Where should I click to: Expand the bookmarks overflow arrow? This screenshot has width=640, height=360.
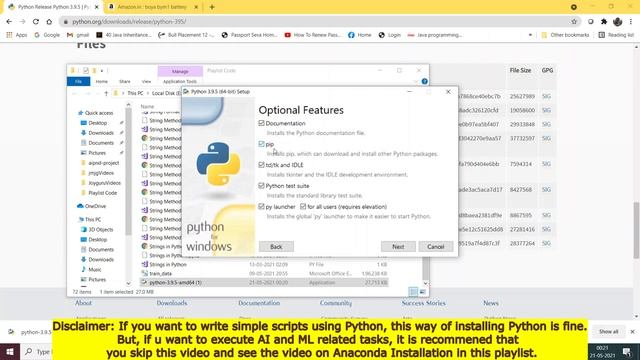point(530,35)
